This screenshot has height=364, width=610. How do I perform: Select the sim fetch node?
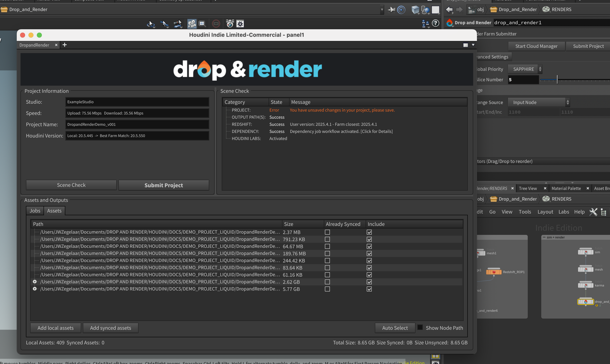click(586, 252)
